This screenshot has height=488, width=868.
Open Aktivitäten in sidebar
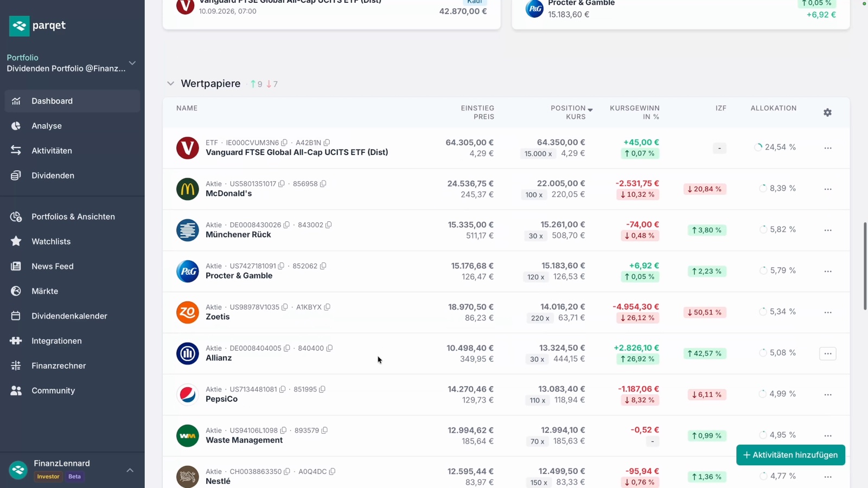point(72,151)
